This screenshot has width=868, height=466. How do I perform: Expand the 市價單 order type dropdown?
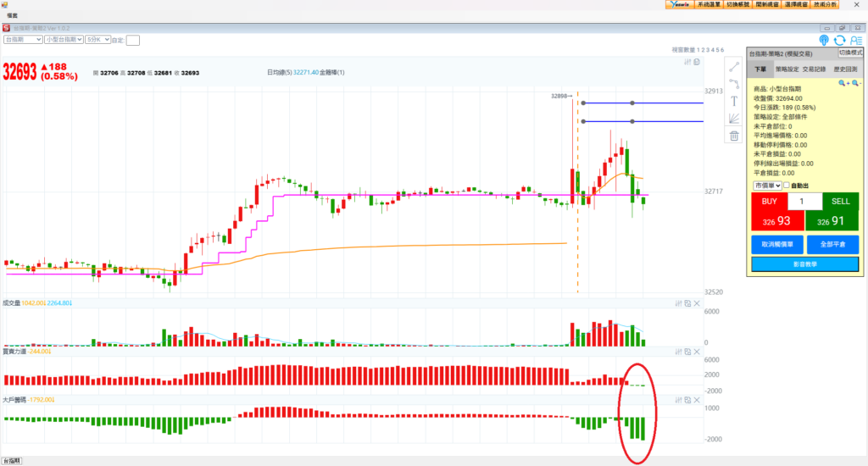(x=765, y=186)
